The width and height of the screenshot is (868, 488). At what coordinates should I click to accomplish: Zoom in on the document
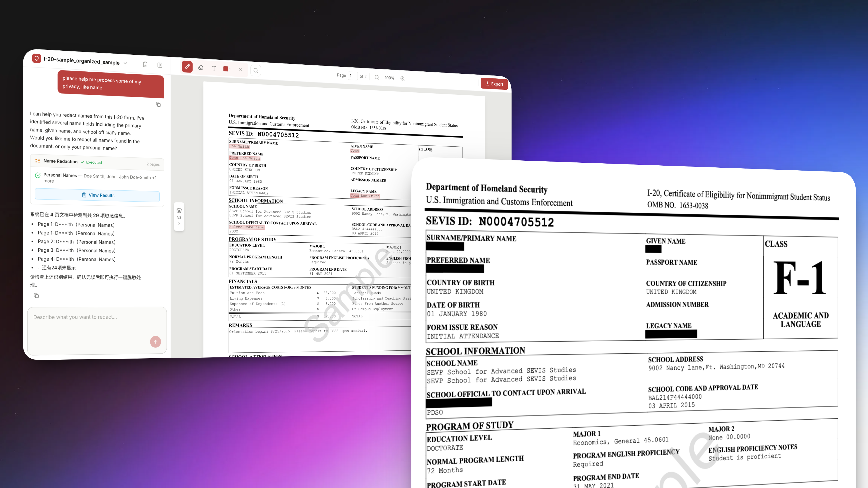(x=402, y=78)
